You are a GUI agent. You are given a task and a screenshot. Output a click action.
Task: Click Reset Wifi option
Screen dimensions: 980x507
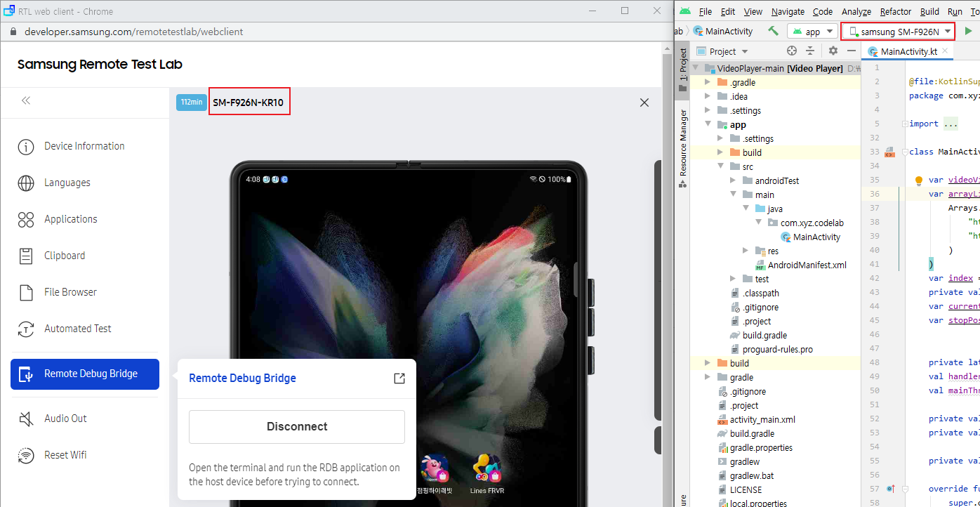coord(65,455)
